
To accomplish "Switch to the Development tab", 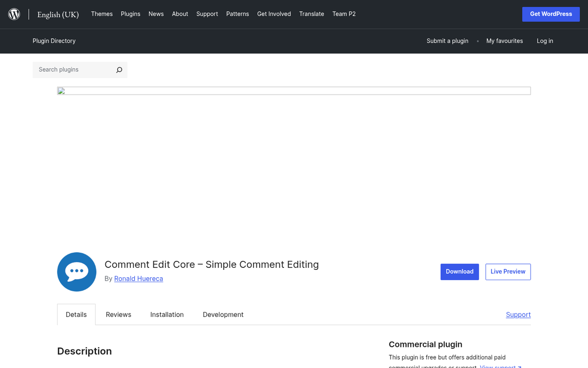I will [x=223, y=314].
